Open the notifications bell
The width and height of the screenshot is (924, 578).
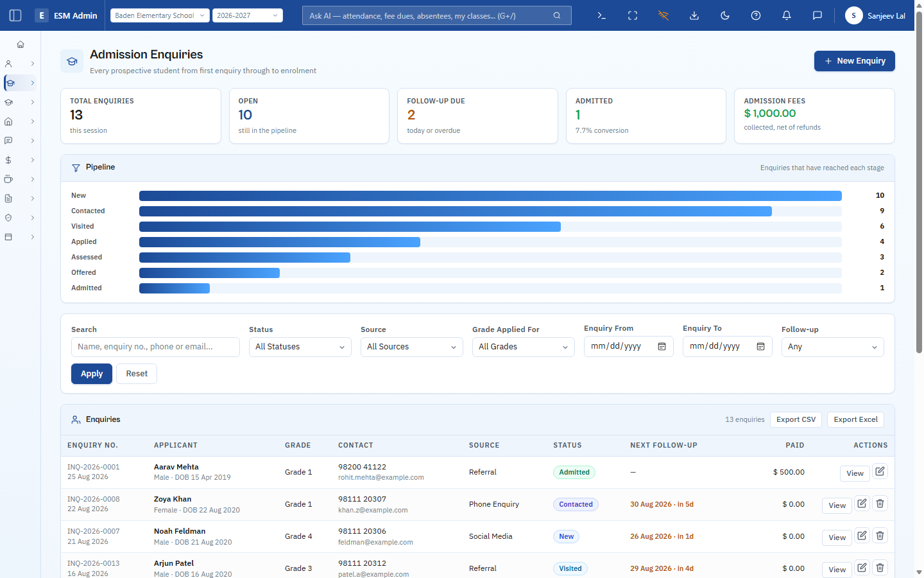coord(787,15)
